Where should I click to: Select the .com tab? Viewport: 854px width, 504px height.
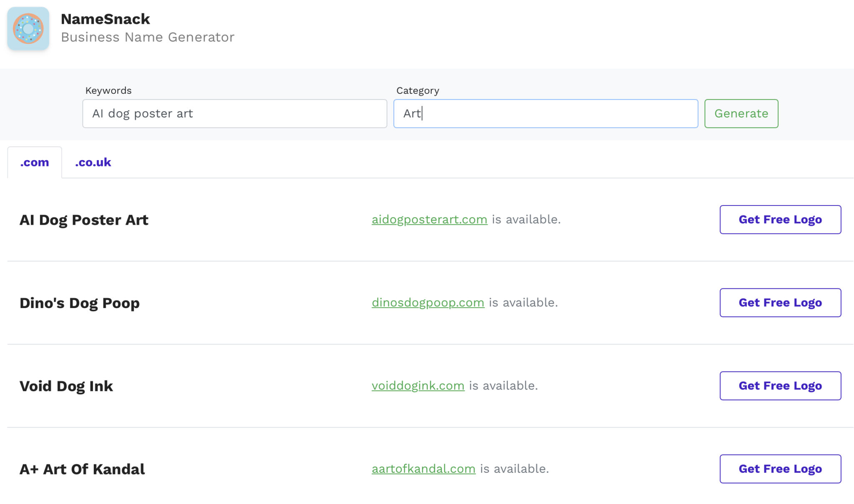[35, 162]
